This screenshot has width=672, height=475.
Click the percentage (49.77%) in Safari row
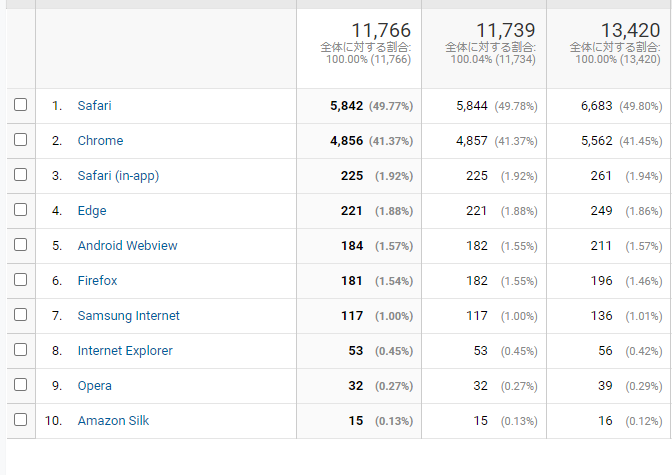pos(391,106)
